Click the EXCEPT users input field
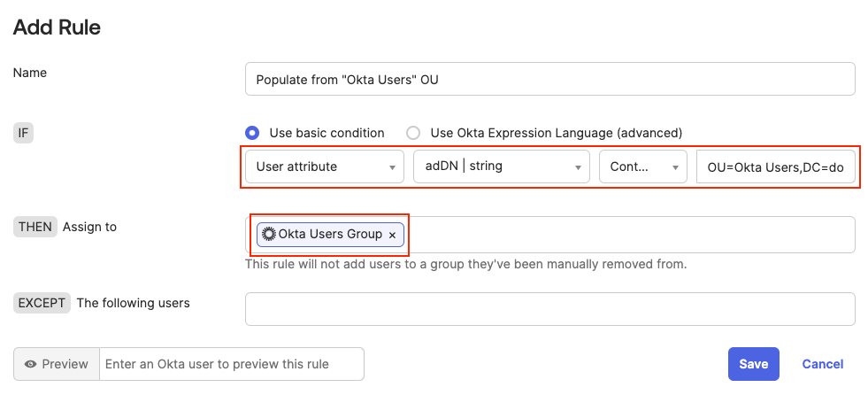The width and height of the screenshot is (868, 395). point(549,309)
